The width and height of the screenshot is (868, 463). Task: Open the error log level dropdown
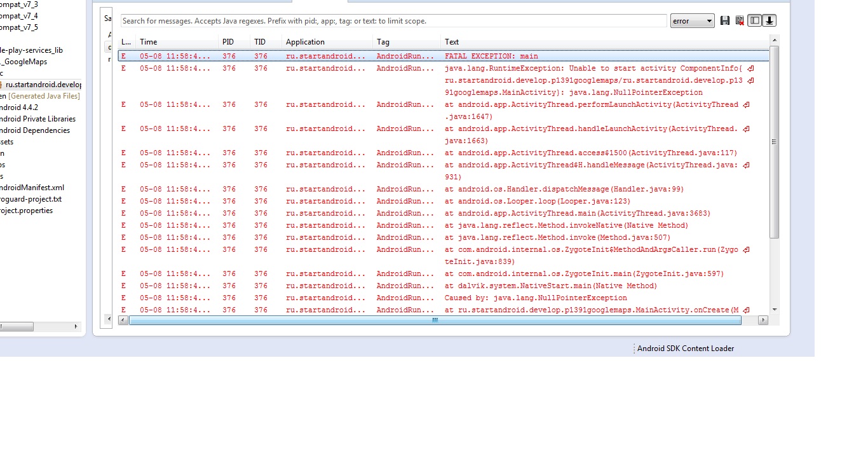pyautogui.click(x=693, y=21)
